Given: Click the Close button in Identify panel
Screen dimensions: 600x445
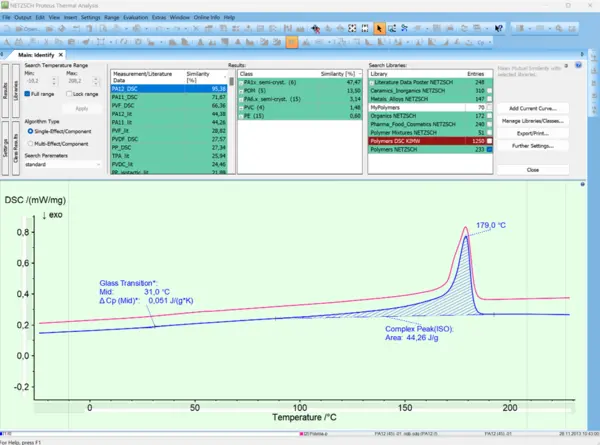Looking at the screenshot, I should pos(533,170).
